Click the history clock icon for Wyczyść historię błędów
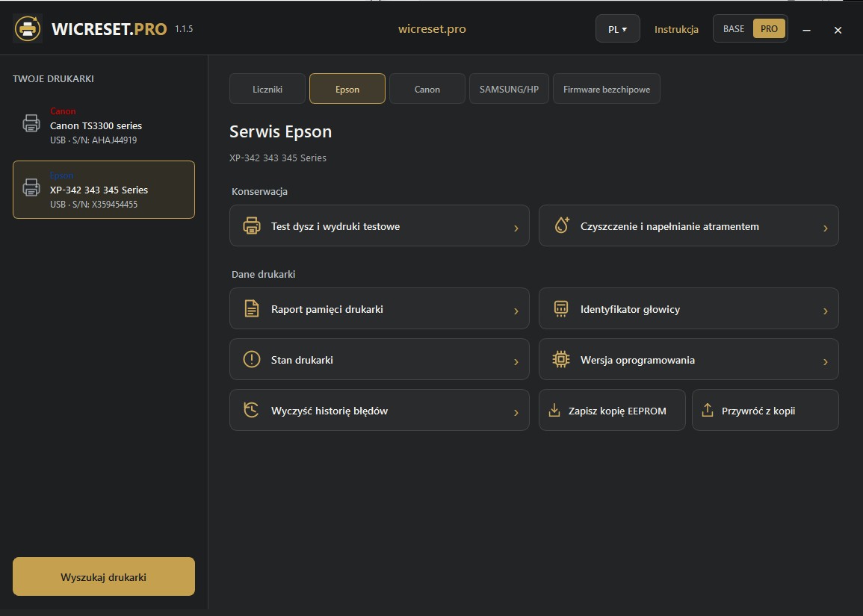 [251, 410]
